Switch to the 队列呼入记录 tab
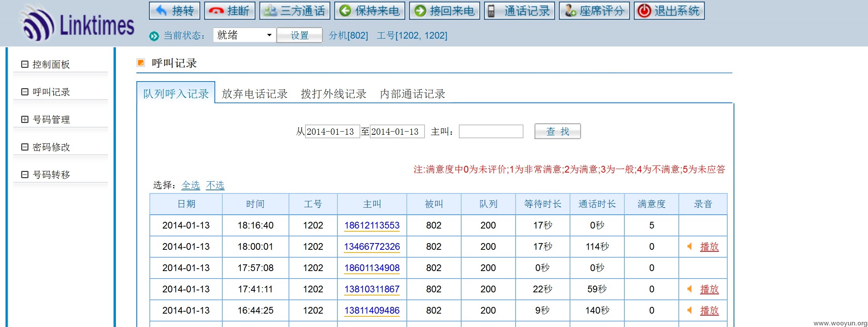Viewport: 868px width, 327px height. tap(176, 94)
